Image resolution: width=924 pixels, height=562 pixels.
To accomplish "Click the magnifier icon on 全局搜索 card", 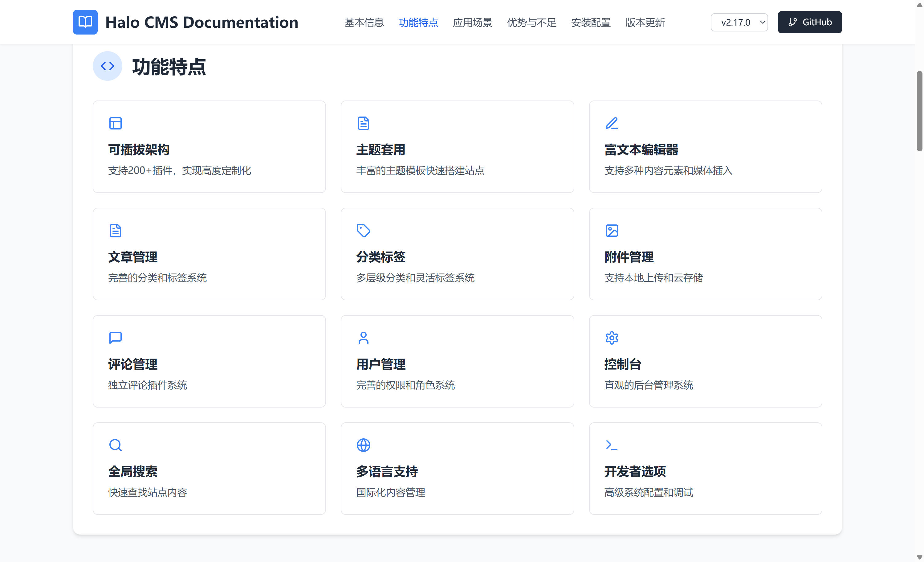I will [x=115, y=445].
